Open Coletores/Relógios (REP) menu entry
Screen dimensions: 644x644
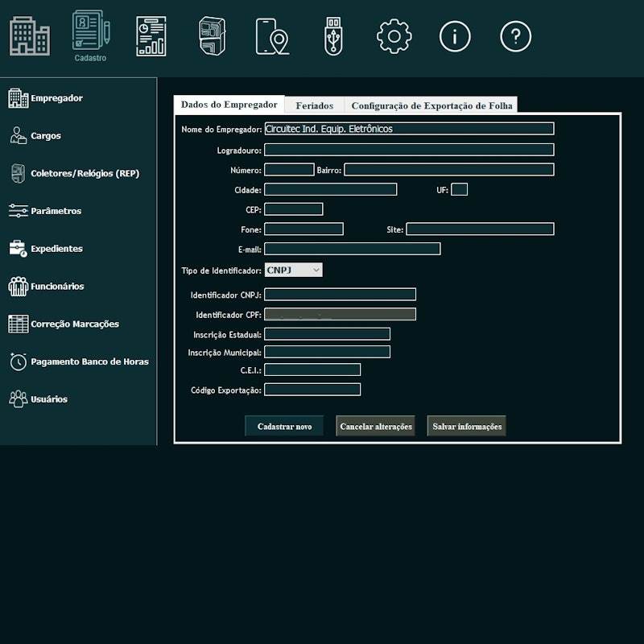(x=85, y=173)
